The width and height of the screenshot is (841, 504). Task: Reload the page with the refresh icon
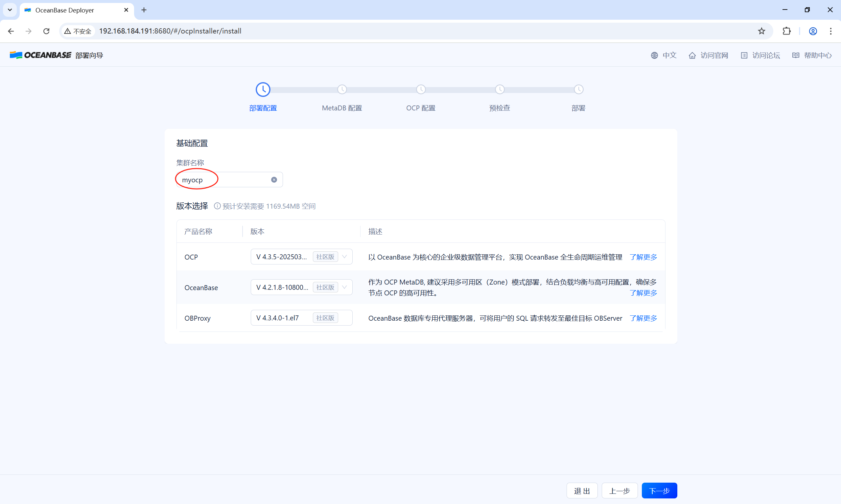(46, 31)
